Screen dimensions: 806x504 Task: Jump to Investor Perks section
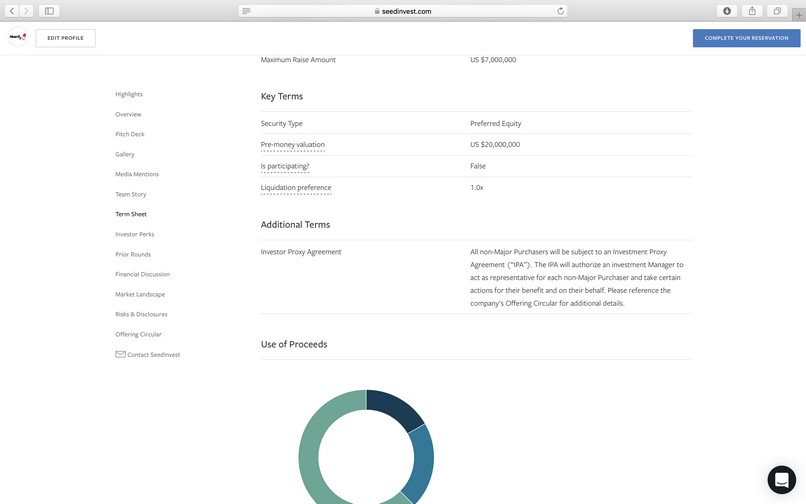134,234
